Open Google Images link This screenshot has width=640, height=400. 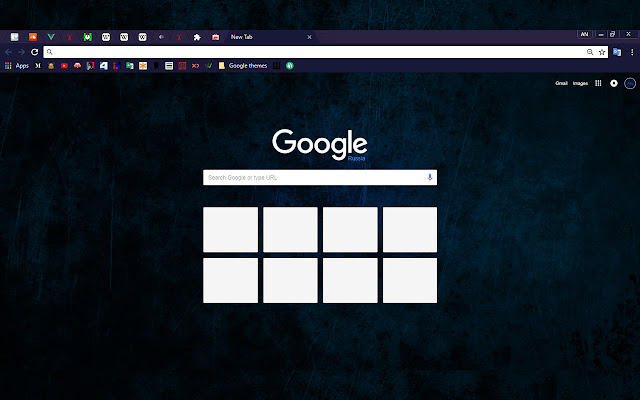pyautogui.click(x=580, y=83)
